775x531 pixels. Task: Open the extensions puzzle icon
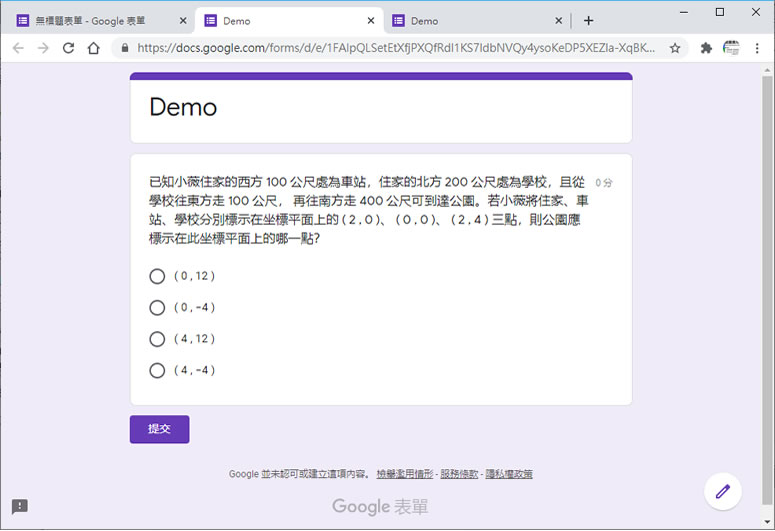(706, 48)
